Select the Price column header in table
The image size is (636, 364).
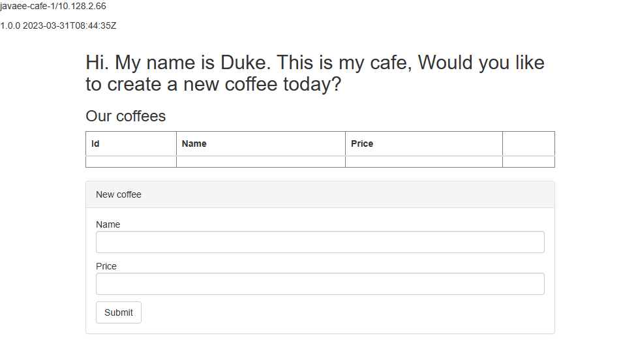pos(362,144)
